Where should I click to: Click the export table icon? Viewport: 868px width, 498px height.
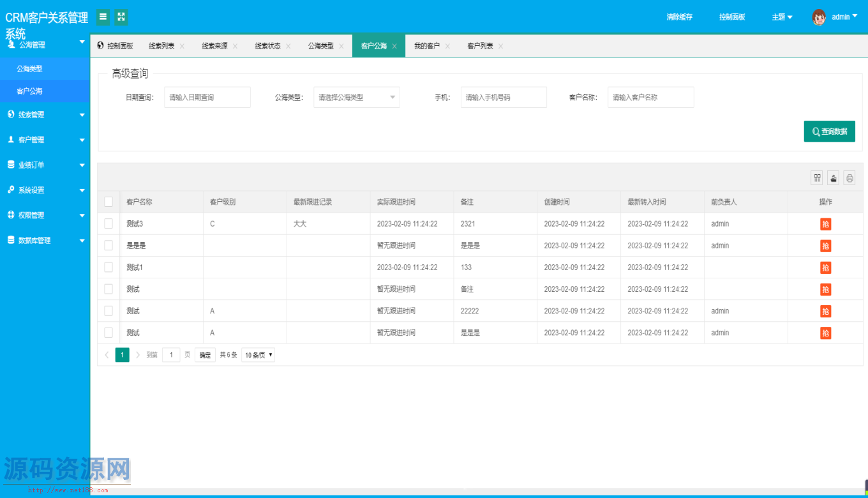coord(833,178)
